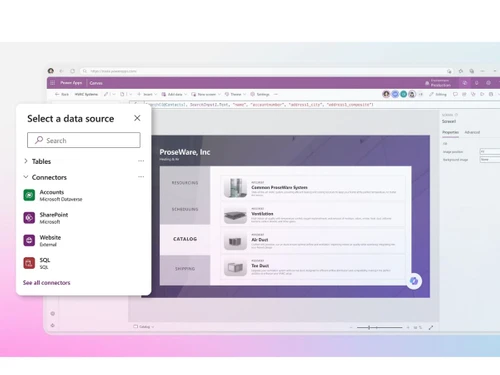Select the Accounts Dataverse connector icon
The width and height of the screenshot is (500, 375).
coord(29,195)
